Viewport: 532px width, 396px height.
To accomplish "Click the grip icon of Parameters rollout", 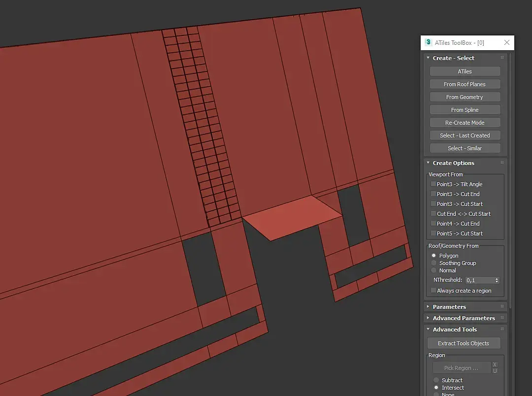I will point(502,307).
